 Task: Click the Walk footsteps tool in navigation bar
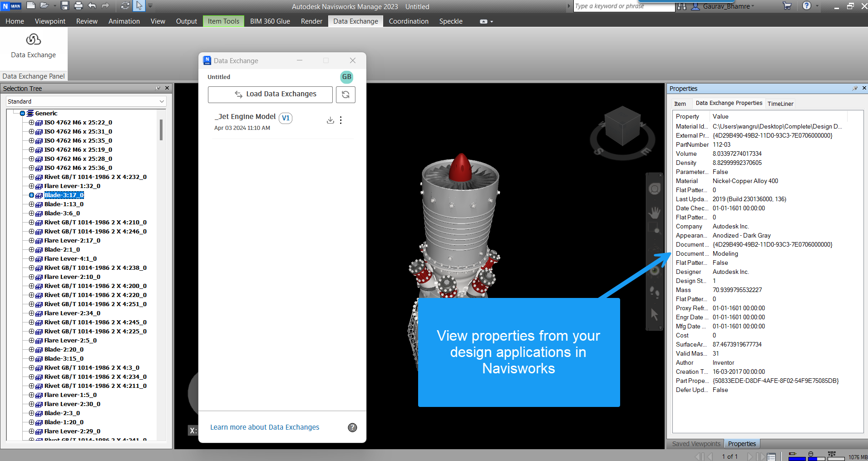pos(654,291)
